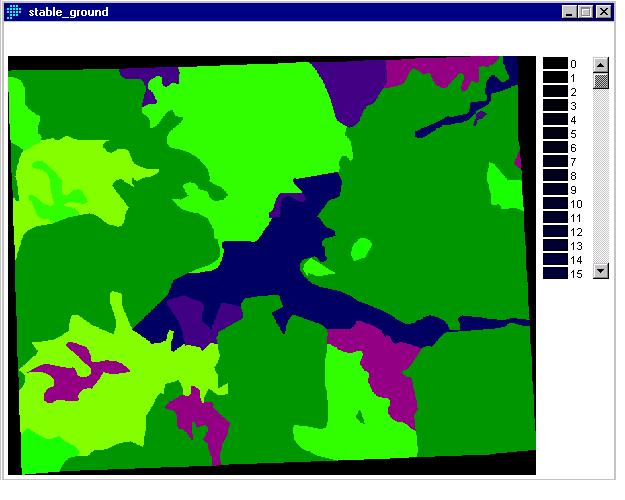Pick the legend swatch labeled 4

pyautogui.click(x=555, y=119)
